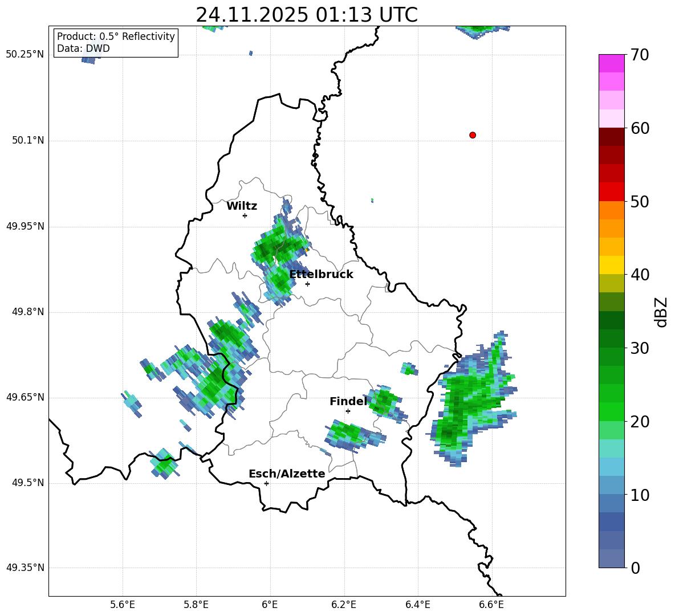Click the Findel location cross marker
This screenshot has height=616, width=675.
pos(348,411)
